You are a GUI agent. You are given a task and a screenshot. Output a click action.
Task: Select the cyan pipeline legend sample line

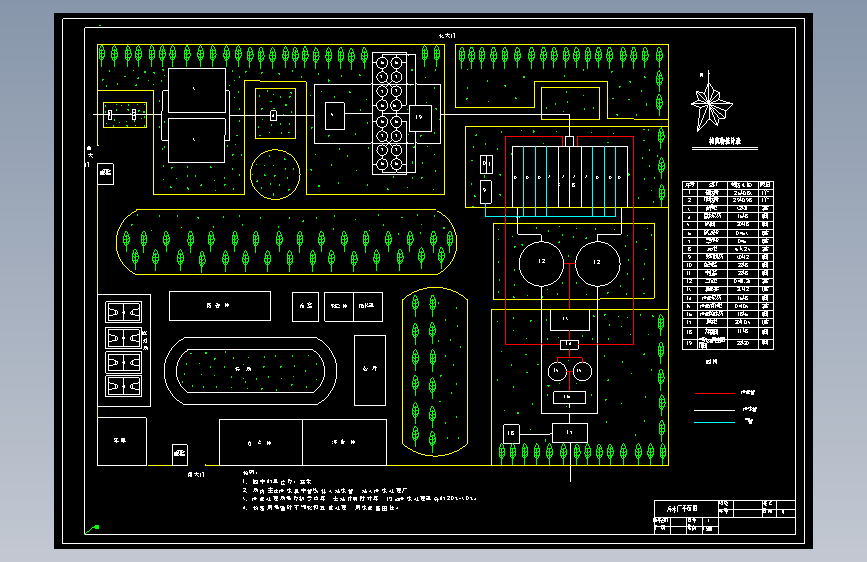coord(714,422)
